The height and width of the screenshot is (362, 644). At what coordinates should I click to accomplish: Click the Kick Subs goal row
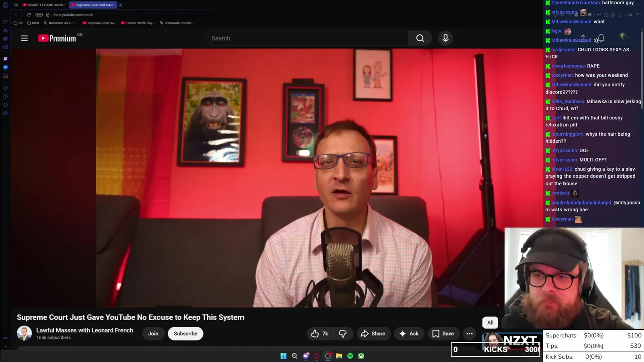pos(594,357)
